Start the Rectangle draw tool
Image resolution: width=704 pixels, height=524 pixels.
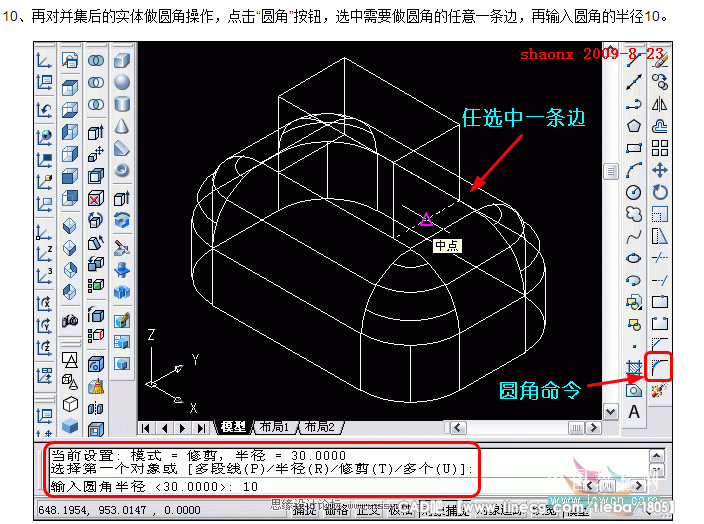[x=634, y=148]
